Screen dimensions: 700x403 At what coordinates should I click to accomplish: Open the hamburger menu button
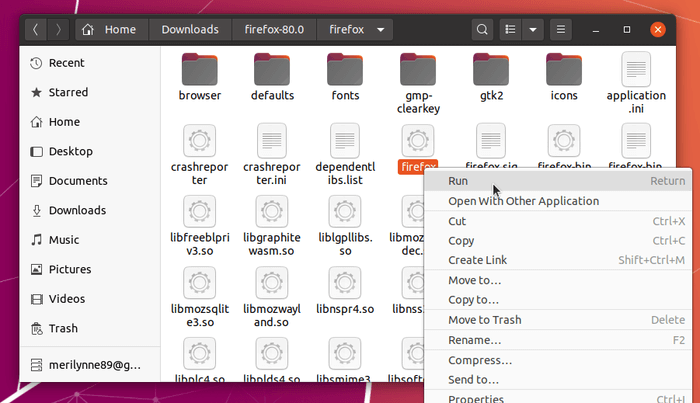coord(561,30)
